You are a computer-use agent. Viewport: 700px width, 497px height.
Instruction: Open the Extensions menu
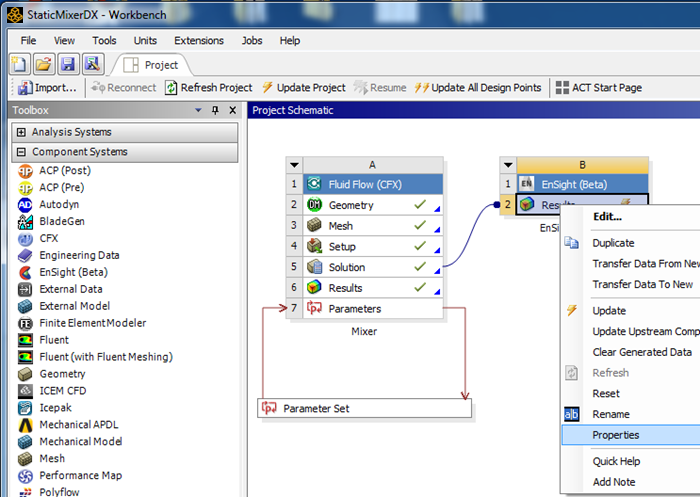click(199, 41)
